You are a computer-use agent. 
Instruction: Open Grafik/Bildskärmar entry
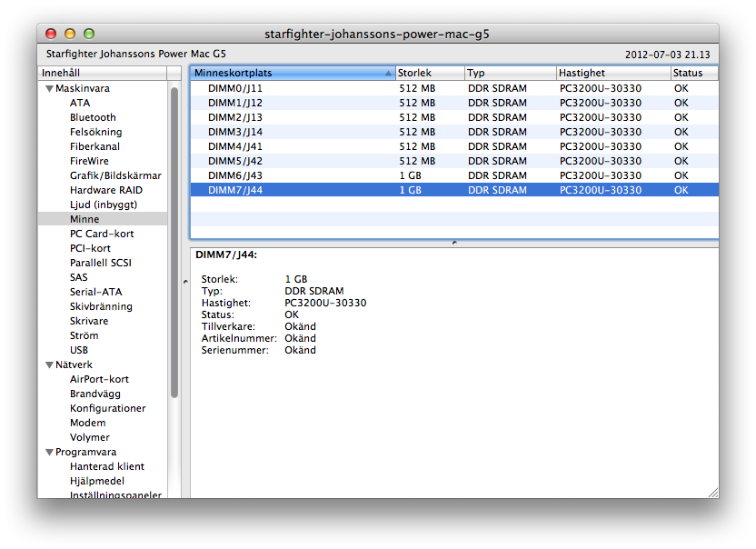pyautogui.click(x=115, y=175)
